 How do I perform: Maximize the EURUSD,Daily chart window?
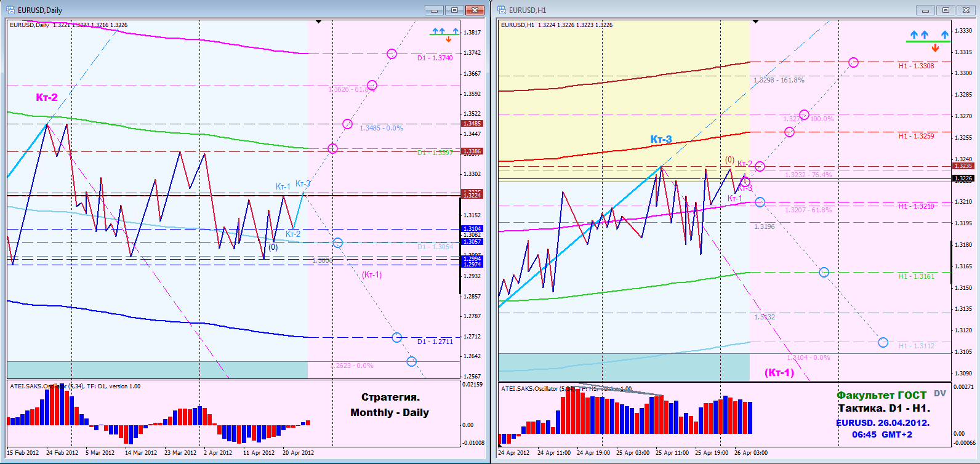point(454,10)
